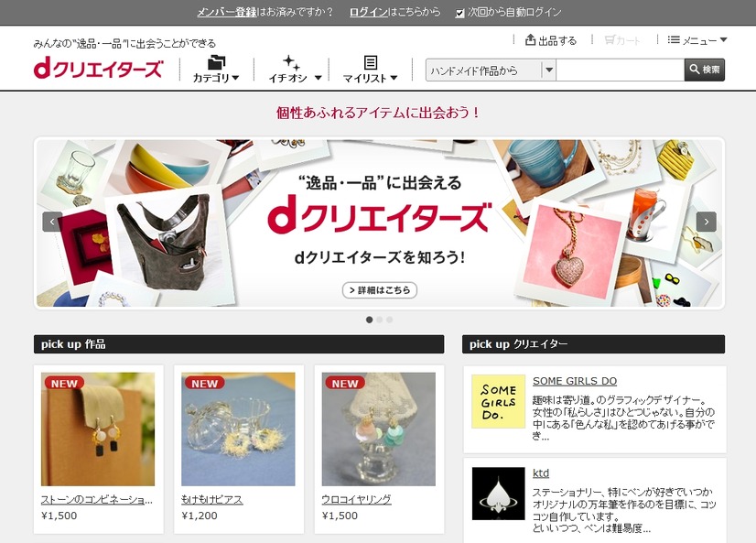This screenshot has width=756, height=543.
Task: Open the ストーンのコンビネーショ... item link
Action: pos(97,500)
